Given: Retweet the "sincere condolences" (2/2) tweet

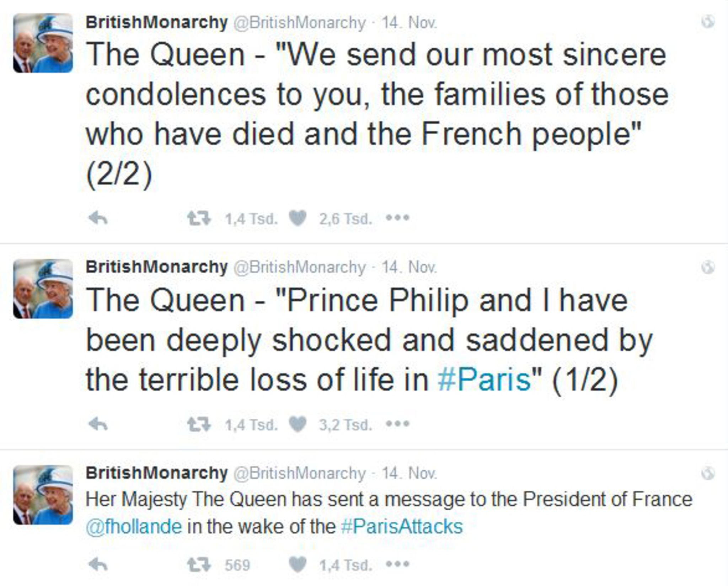Looking at the screenshot, I should (199, 218).
